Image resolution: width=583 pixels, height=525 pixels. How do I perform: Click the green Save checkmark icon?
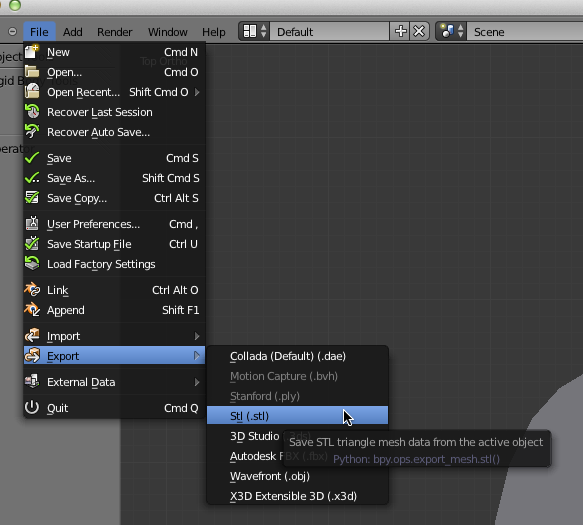(32, 158)
